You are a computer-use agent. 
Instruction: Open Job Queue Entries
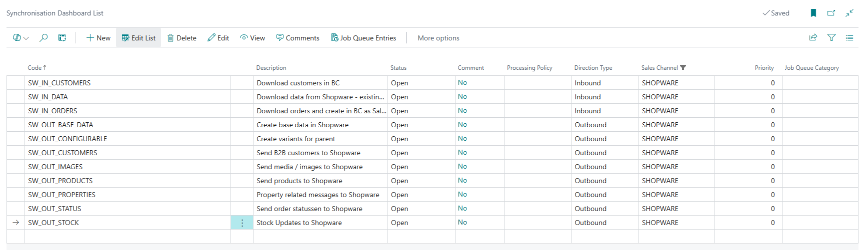[x=363, y=38]
